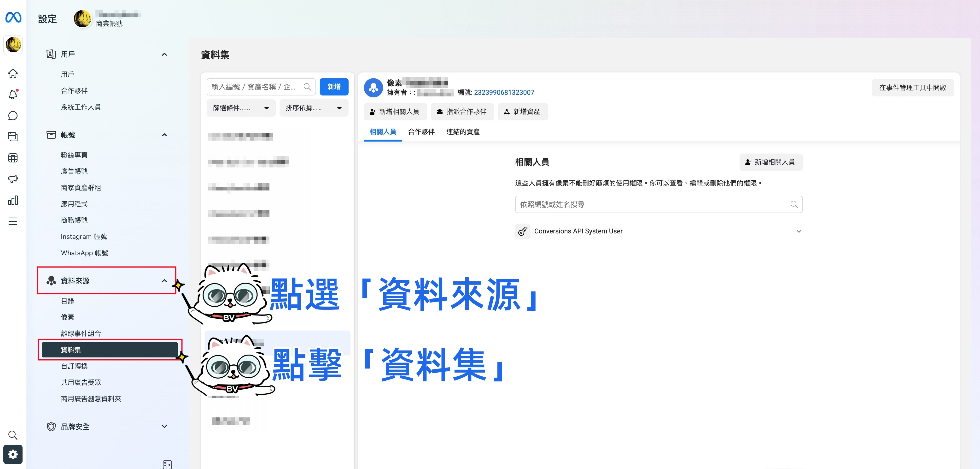
Task: Click the business avatar in left rail
Action: tap(13, 45)
